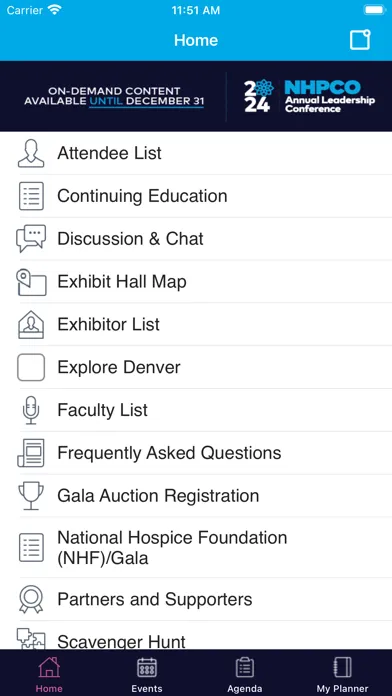
Task: Open the Explore Denver entry
Action: pyautogui.click(x=196, y=368)
